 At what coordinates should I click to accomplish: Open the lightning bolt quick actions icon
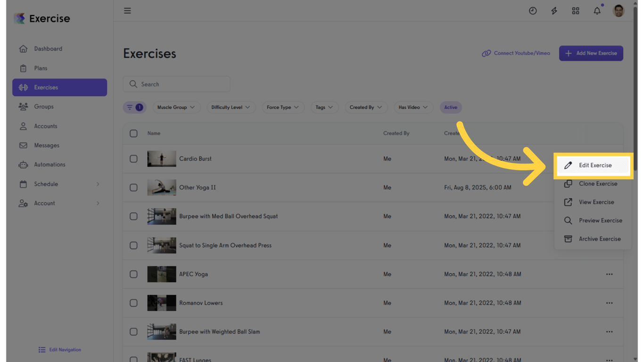(x=554, y=10)
